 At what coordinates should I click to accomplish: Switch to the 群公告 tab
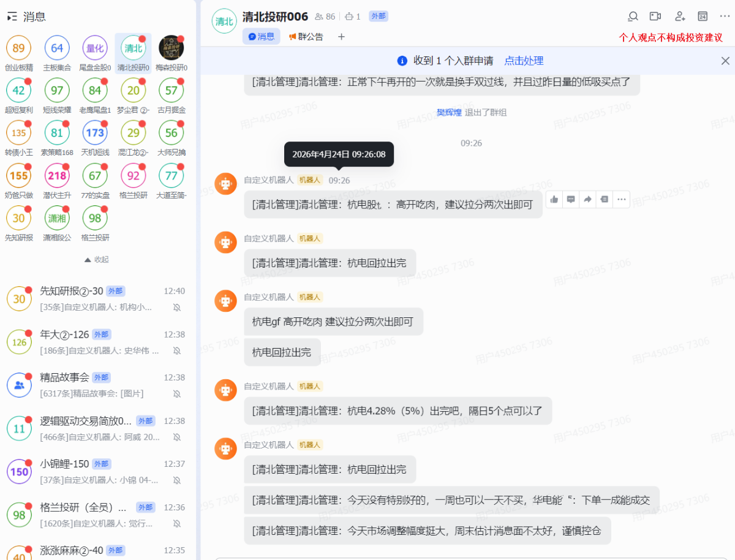306,37
